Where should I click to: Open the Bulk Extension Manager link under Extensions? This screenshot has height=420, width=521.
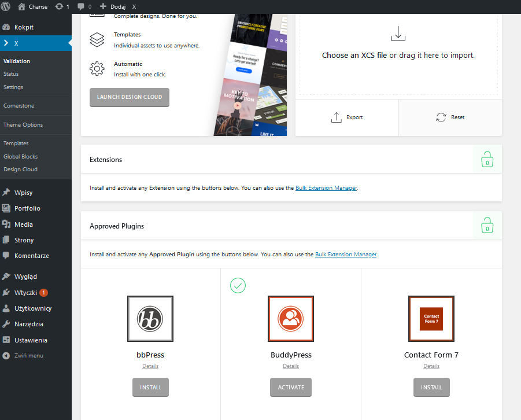pyautogui.click(x=326, y=188)
